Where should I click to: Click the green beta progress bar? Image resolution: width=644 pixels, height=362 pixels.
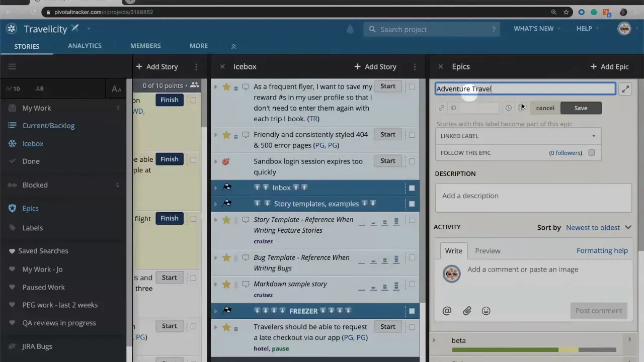506,349
